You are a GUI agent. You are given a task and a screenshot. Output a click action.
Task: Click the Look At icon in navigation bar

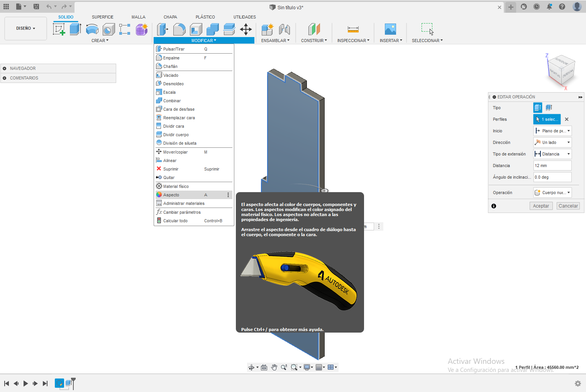point(264,367)
